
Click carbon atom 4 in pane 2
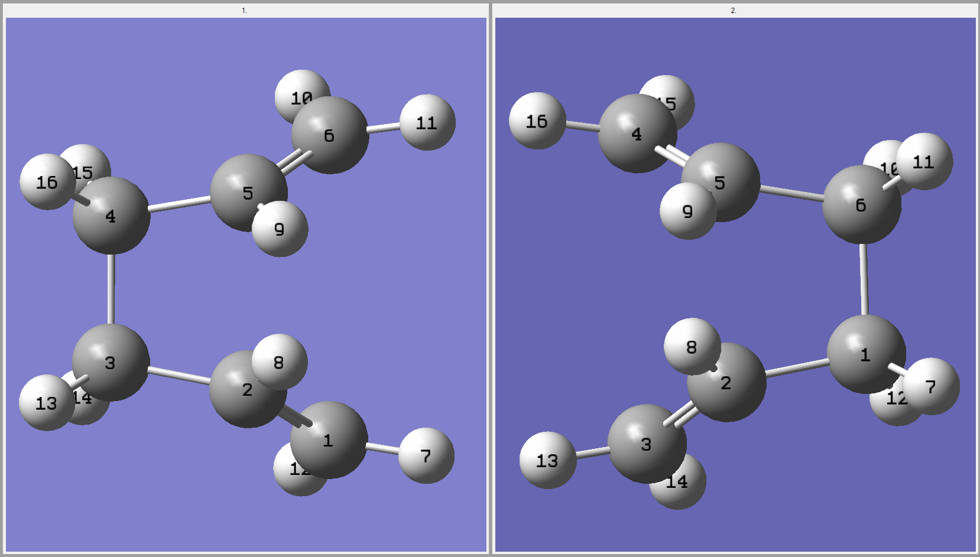[637, 134]
